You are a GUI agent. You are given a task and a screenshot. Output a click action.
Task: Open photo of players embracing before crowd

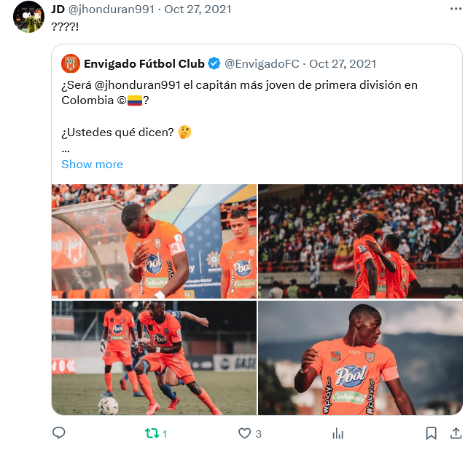click(x=360, y=241)
